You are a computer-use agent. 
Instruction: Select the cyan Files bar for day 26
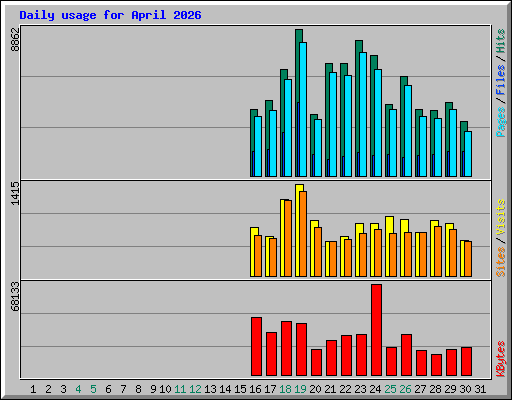pyautogui.click(x=408, y=131)
